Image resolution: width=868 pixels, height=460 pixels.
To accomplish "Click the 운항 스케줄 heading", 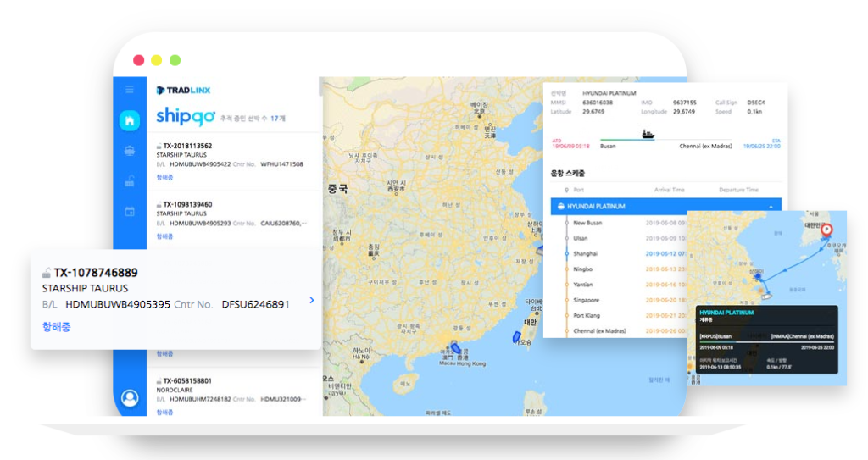I will pos(567,174).
